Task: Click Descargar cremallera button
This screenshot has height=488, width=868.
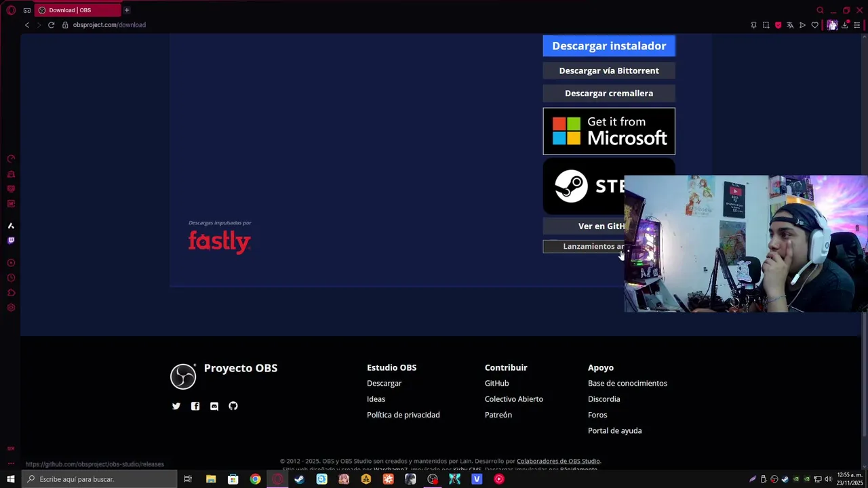Action: pos(609,94)
